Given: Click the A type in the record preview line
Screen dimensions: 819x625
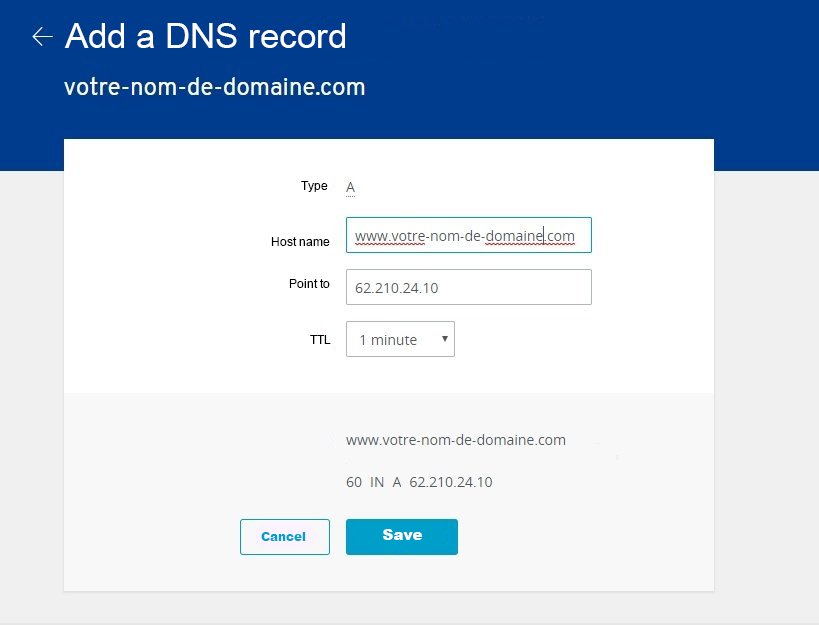Looking at the screenshot, I should (x=397, y=482).
